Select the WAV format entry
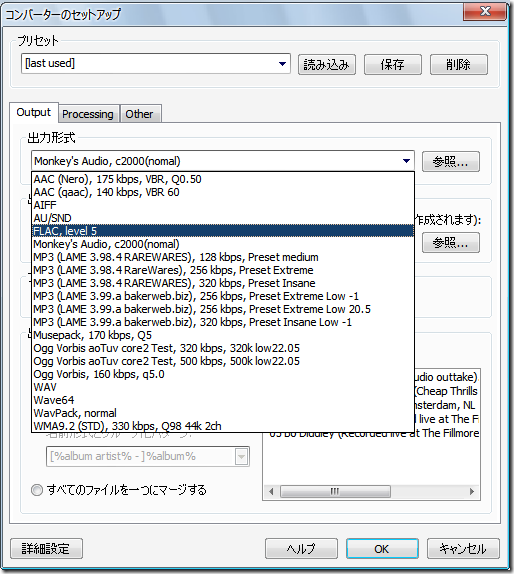 coord(223,387)
